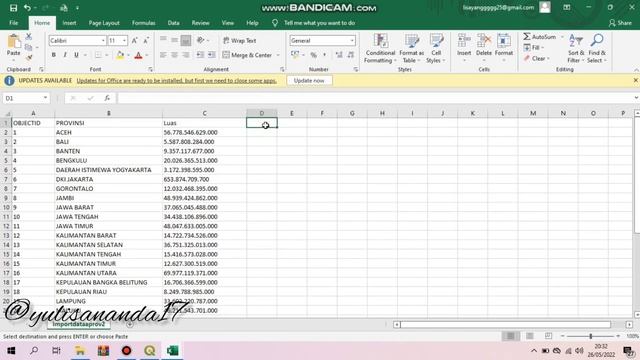The image size is (640, 360).
Task: Expand the Font dialog launcher
Action: point(150,70)
